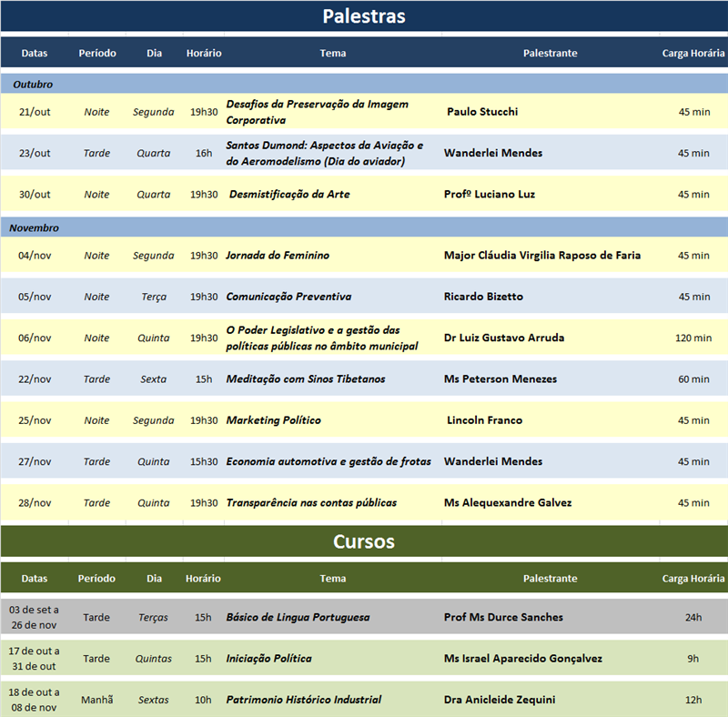Select the Meditação com Sinos Tibetanos cell
Viewport: 728px width, 717px height.
pos(306,379)
